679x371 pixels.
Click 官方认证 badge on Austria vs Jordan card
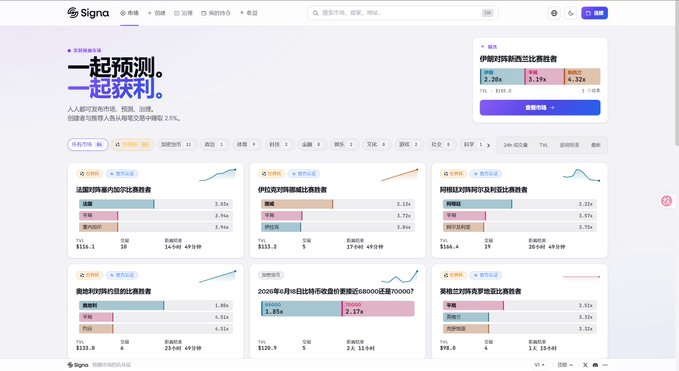[x=122, y=275]
